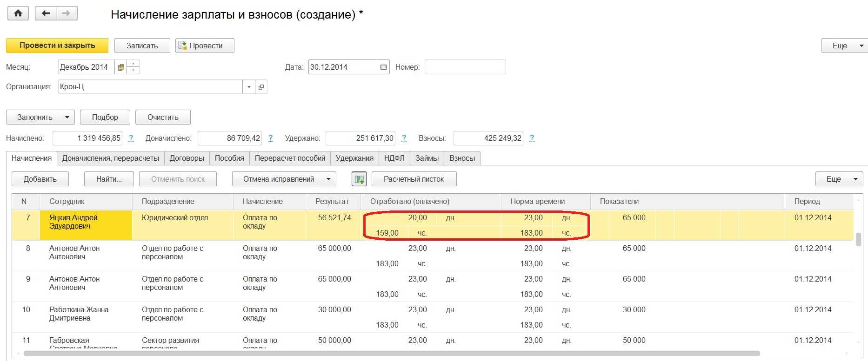868x361 pixels.
Task: Click the Номер input field
Action: pos(465,67)
